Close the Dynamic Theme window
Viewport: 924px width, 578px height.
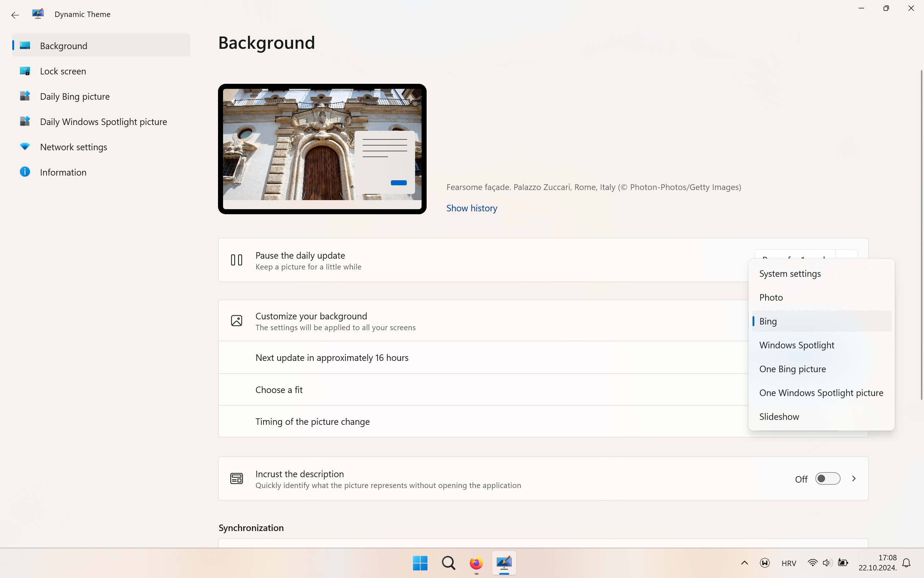pos(911,8)
